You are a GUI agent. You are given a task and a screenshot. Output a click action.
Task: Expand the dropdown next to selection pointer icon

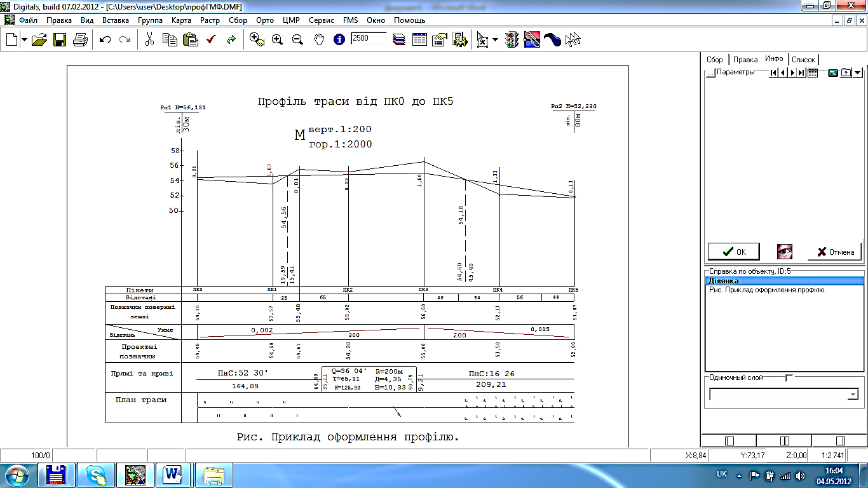495,39
